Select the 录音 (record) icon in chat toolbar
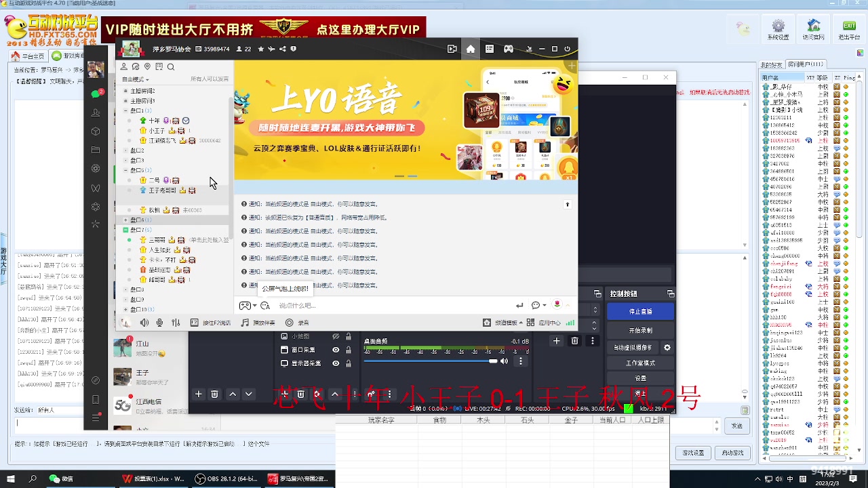Viewport: 868px width, 488px height. [x=290, y=322]
